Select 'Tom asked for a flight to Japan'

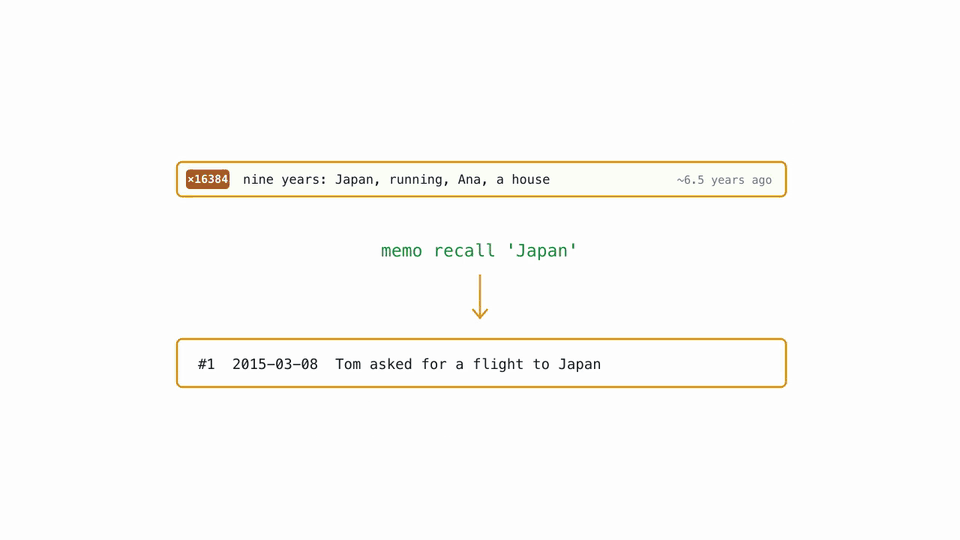coord(468,364)
